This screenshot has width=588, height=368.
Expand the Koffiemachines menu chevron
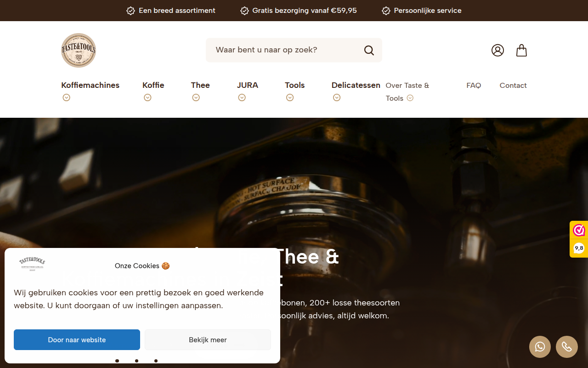click(x=67, y=98)
